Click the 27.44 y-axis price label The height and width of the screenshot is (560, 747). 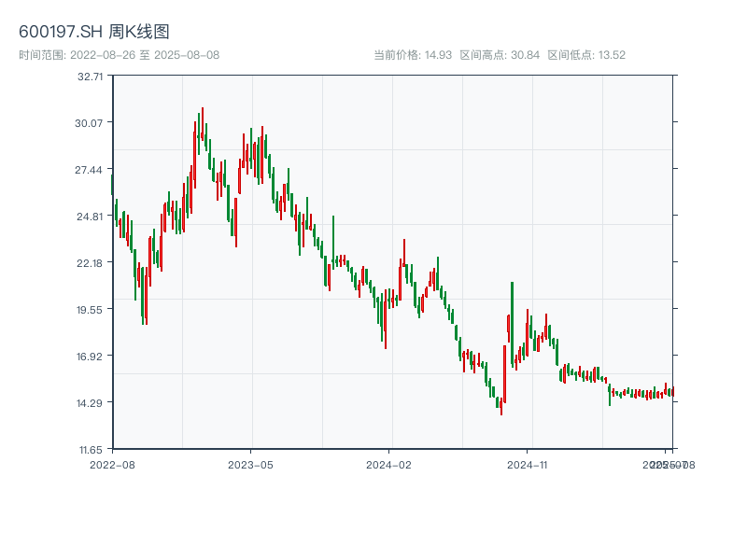click(90, 170)
